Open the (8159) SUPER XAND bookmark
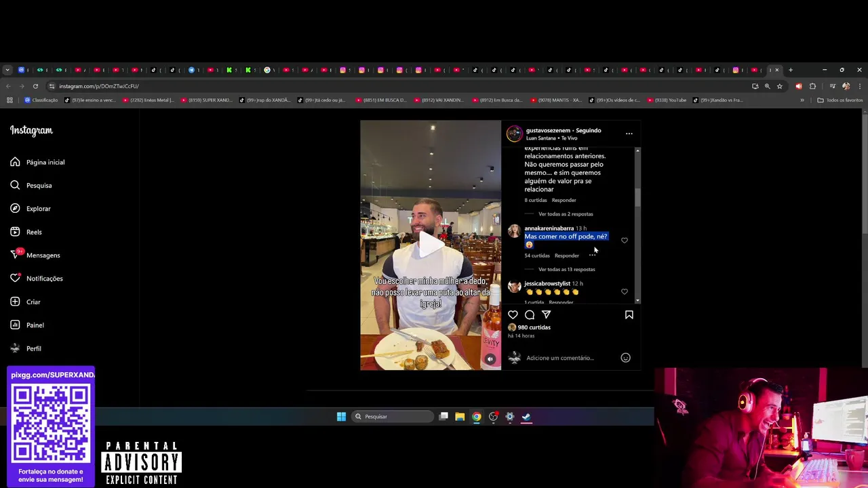This screenshot has height=488, width=868. point(207,100)
